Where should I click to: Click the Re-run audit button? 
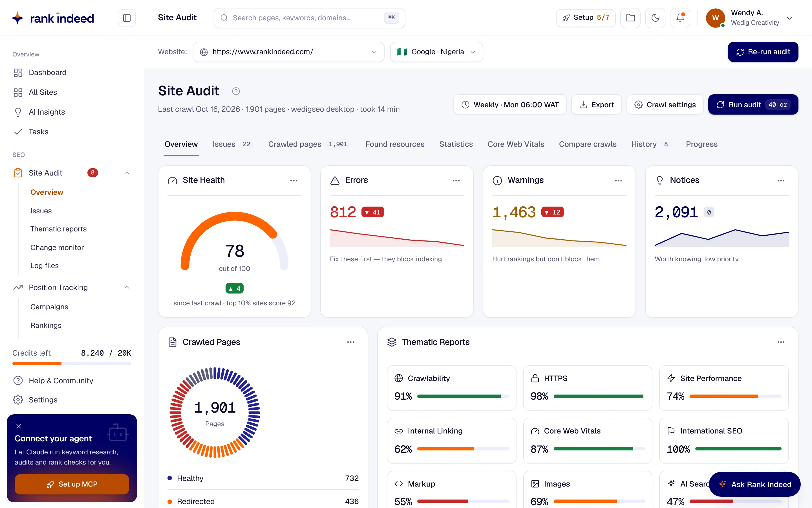[763, 52]
